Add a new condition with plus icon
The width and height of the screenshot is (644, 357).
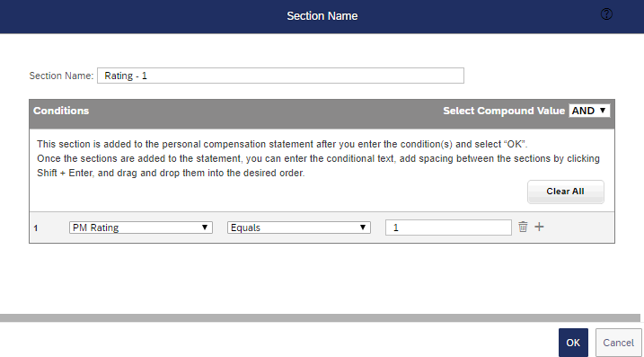539,227
